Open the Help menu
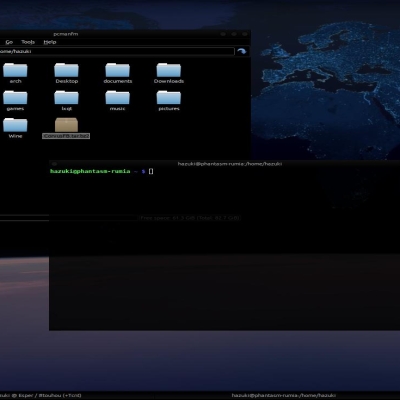This screenshot has width=400, height=400. [x=50, y=42]
